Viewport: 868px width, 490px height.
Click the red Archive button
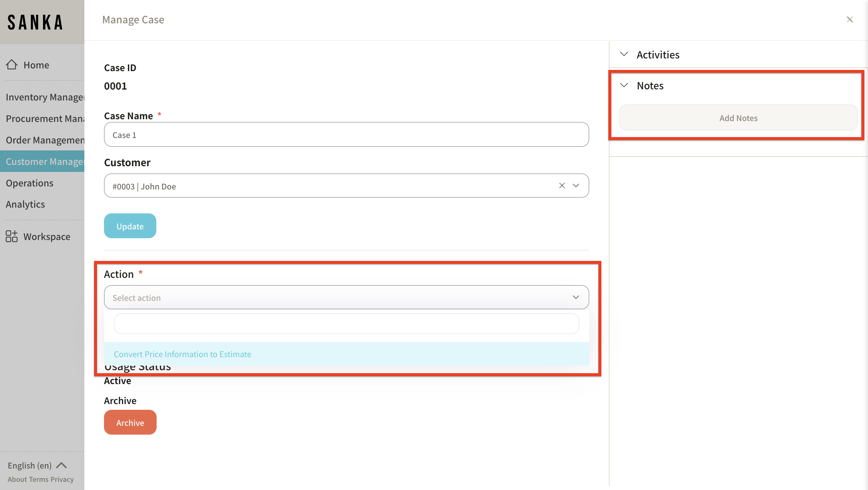click(x=130, y=422)
